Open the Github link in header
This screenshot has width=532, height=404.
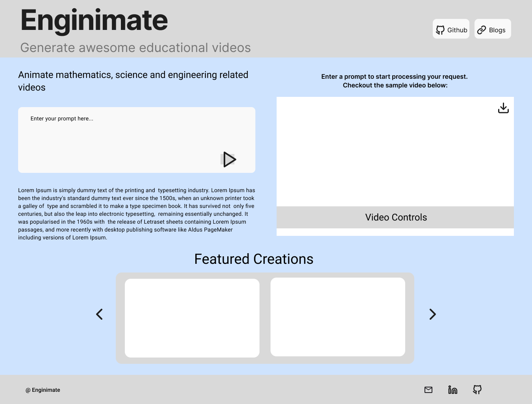pyautogui.click(x=451, y=29)
